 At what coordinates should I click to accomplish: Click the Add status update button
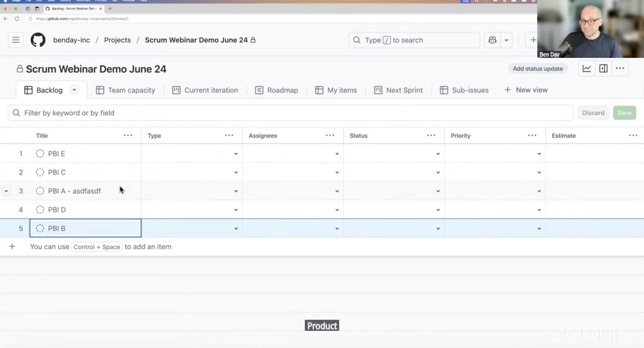point(538,69)
